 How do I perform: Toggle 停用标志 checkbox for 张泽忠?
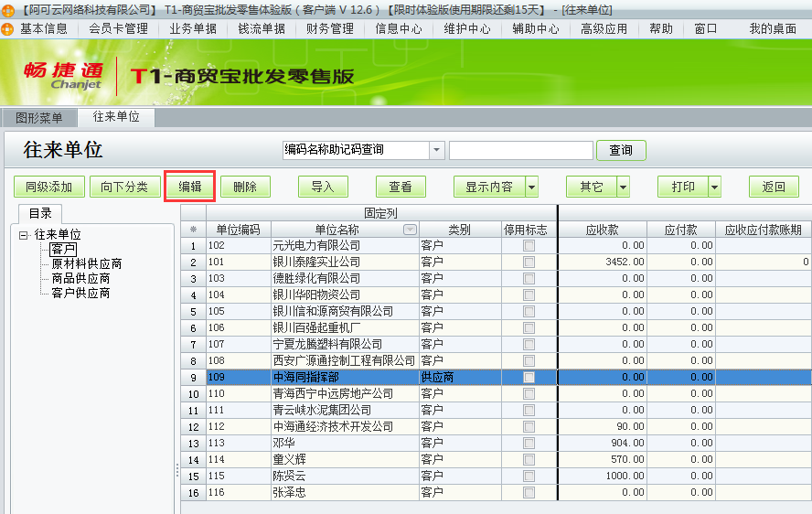[x=529, y=493]
